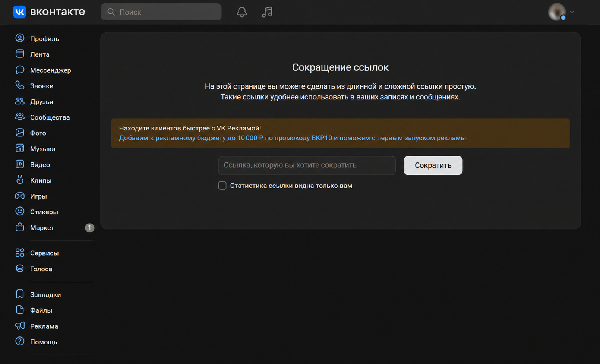The height and width of the screenshot is (364, 600).
Task: Click the Голоса coins icon
Action: tap(20, 269)
